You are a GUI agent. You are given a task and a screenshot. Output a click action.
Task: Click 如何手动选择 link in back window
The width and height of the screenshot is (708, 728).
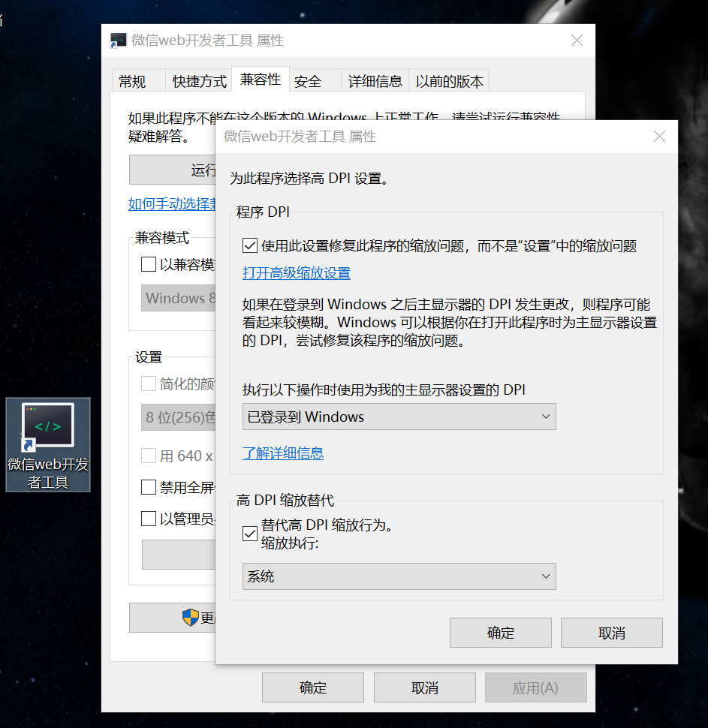172,204
